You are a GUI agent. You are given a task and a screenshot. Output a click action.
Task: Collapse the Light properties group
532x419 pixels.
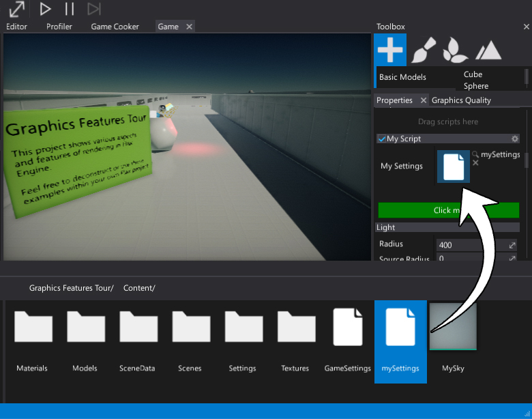(x=447, y=227)
